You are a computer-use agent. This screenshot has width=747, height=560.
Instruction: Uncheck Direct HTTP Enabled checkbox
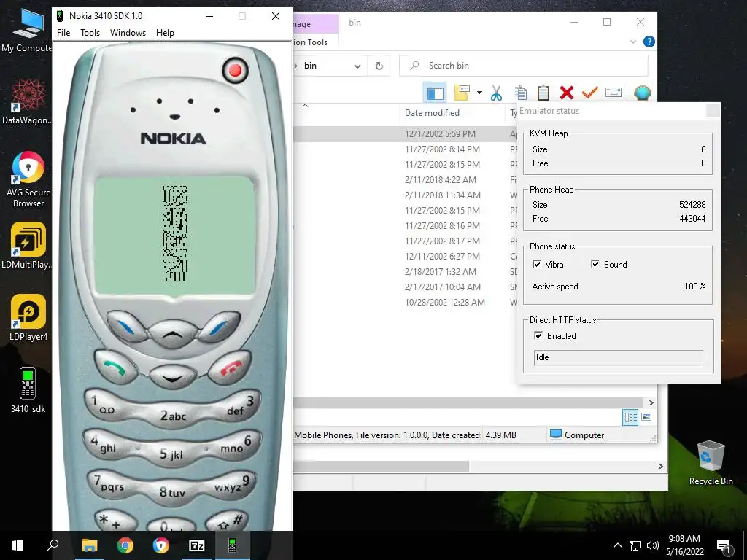pos(538,335)
